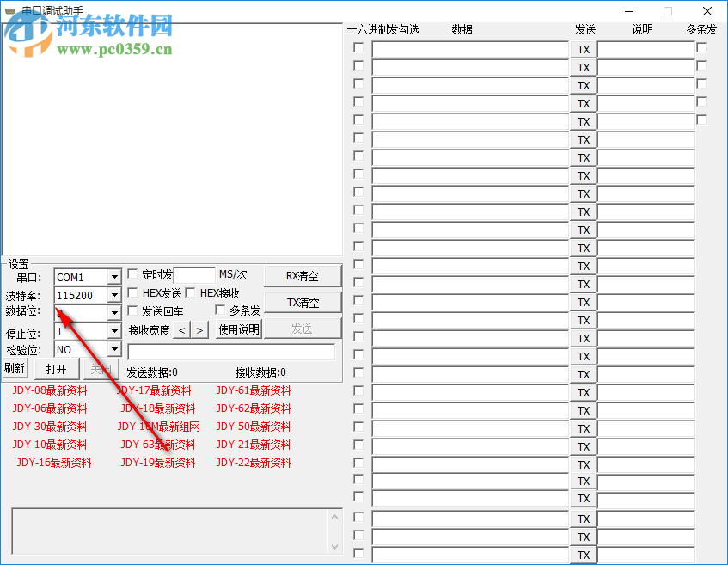Expand the 波特率 115200 baud rate dropdown
The image size is (728, 565).
[114, 295]
